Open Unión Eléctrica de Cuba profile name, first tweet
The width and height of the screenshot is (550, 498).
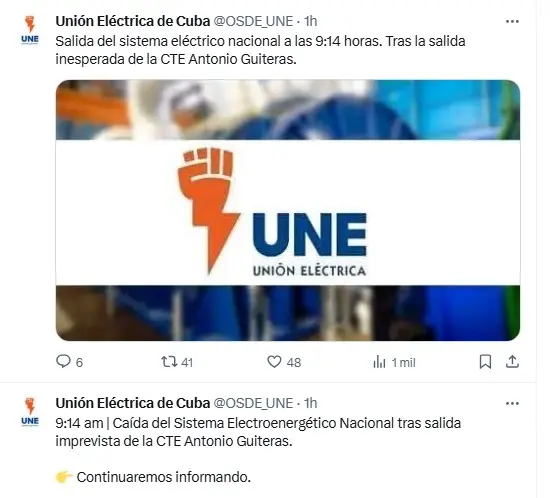pos(133,21)
